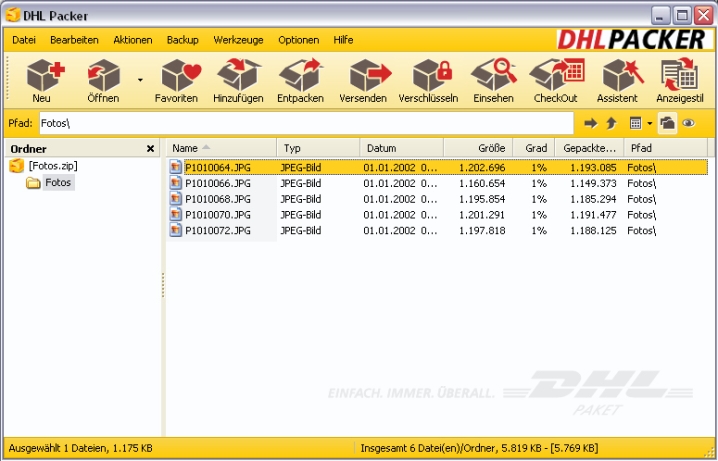Click the Pfad input field
This screenshot has height=461, width=718.
(305, 123)
